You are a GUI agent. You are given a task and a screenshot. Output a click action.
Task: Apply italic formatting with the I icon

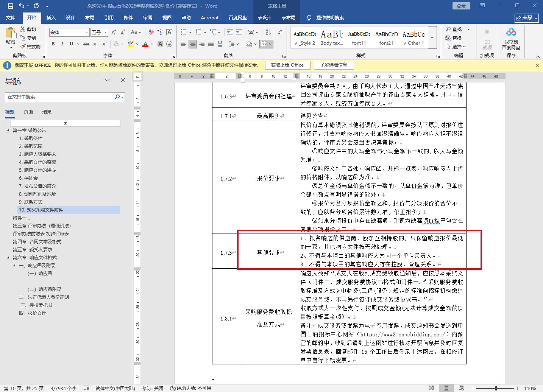tap(62, 44)
